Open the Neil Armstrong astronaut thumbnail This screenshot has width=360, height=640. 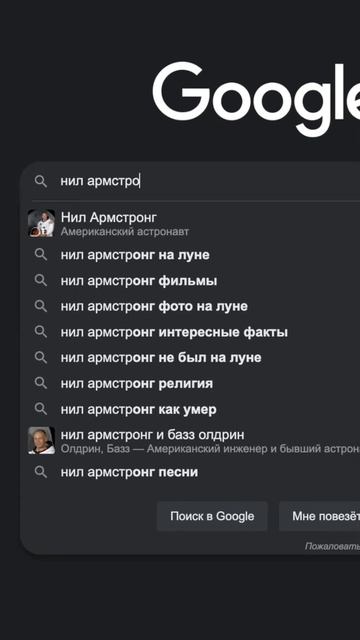[41, 223]
